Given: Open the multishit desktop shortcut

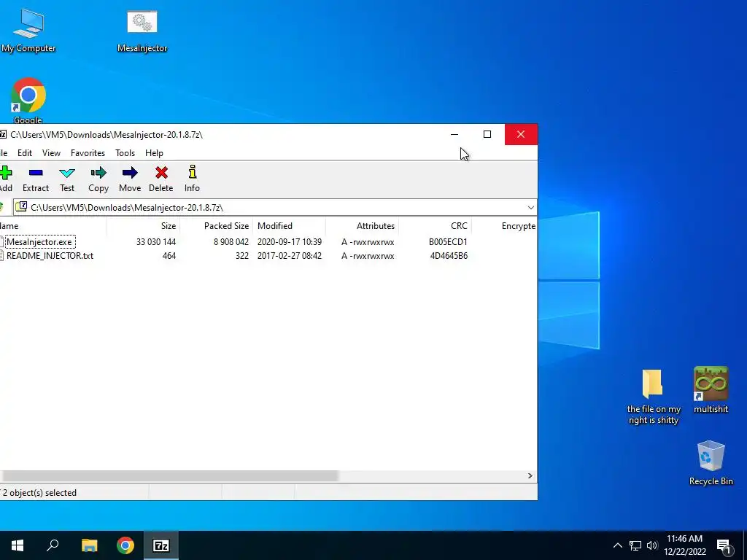Looking at the screenshot, I should coord(711,389).
